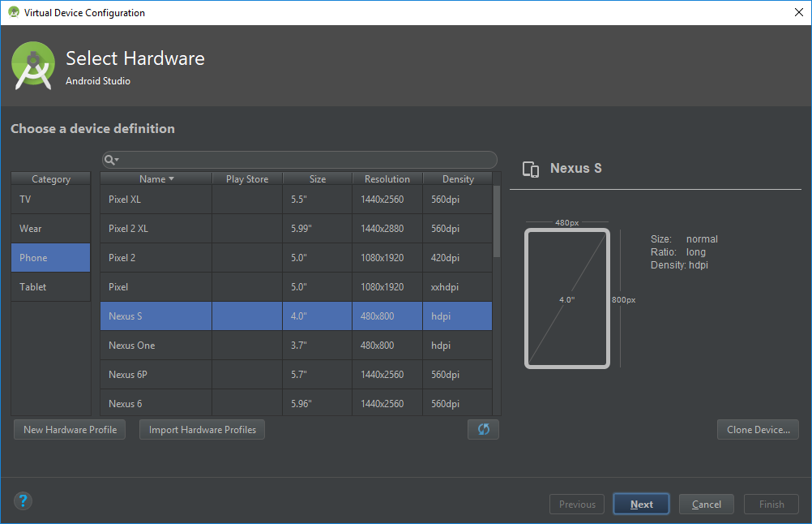This screenshot has height=524, width=812.
Task: Click the Nexus S device type icon
Action: [531, 169]
